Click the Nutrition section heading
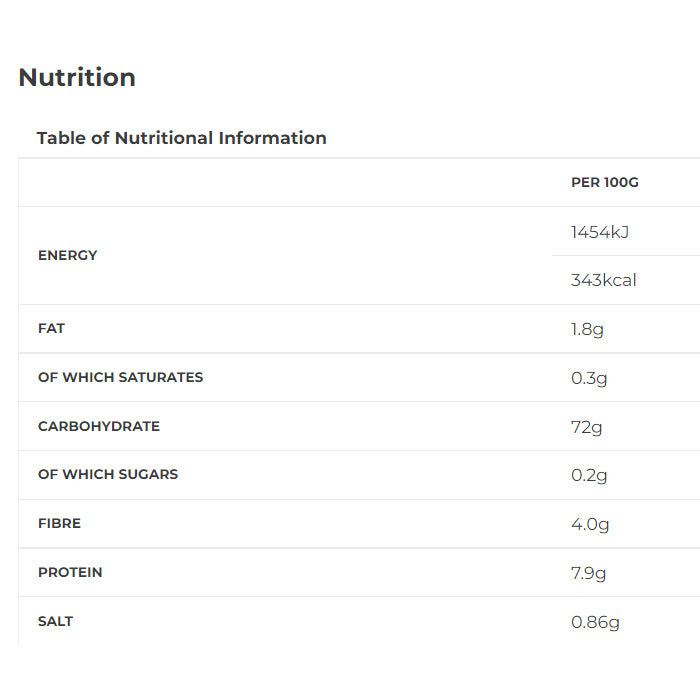 pos(77,78)
